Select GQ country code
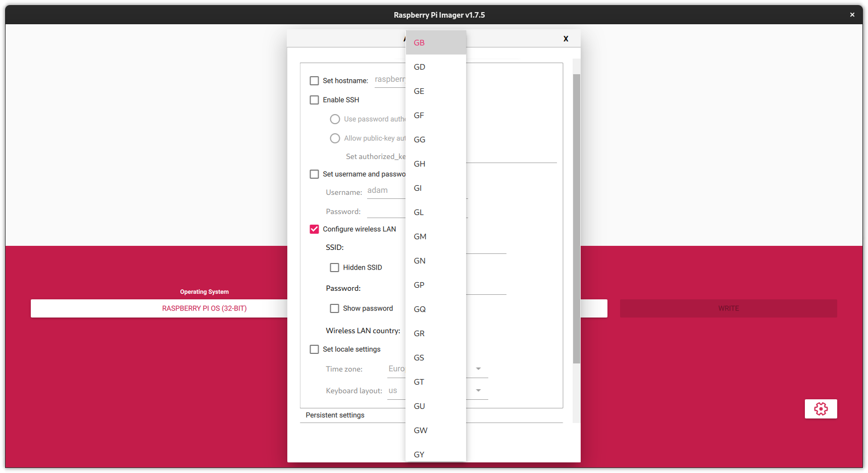Screen dimensions: 868x473 tap(436, 309)
